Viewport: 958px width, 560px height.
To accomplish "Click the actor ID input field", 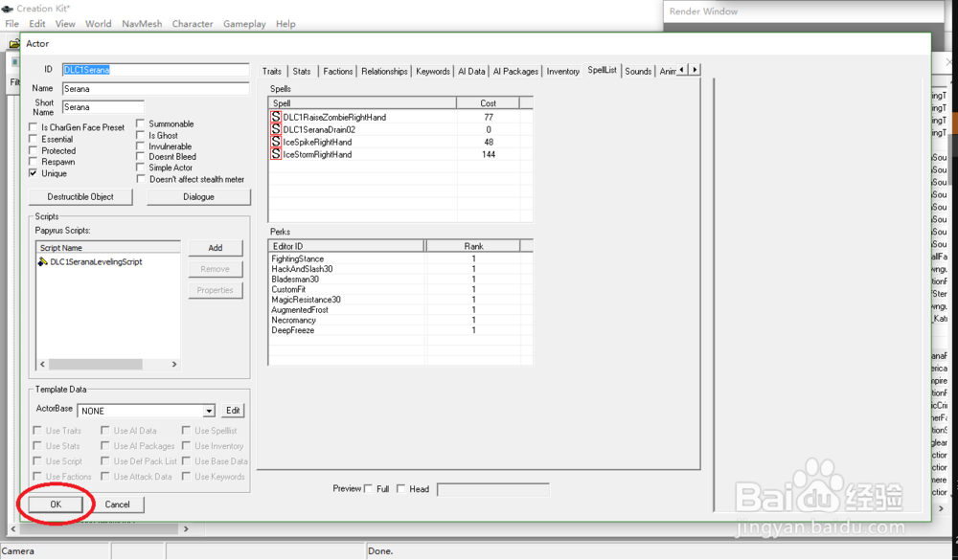I will pyautogui.click(x=156, y=70).
